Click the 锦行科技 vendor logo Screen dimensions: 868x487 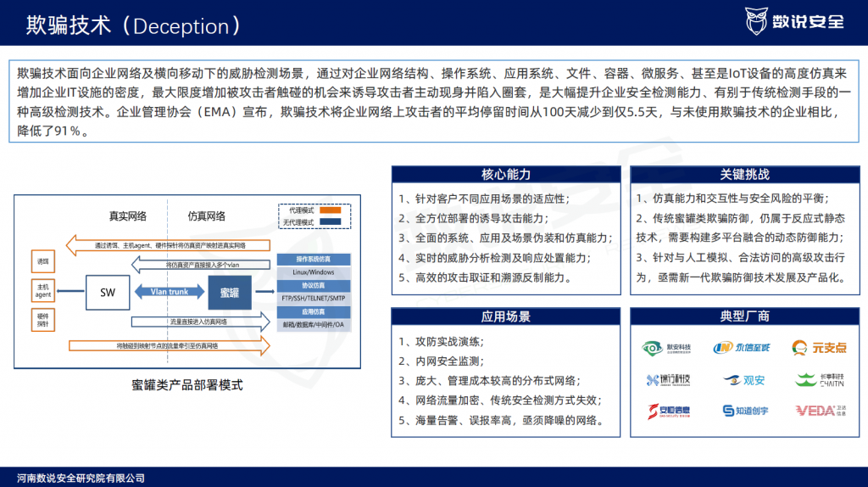pos(668,379)
